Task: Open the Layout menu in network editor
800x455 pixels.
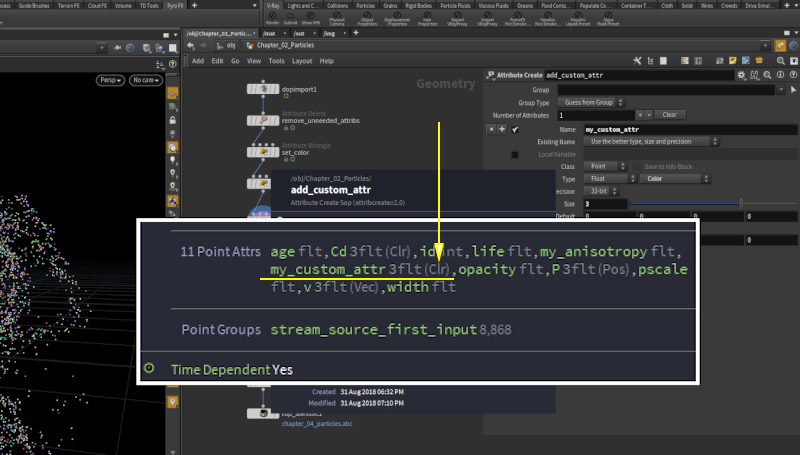Action: tap(301, 61)
